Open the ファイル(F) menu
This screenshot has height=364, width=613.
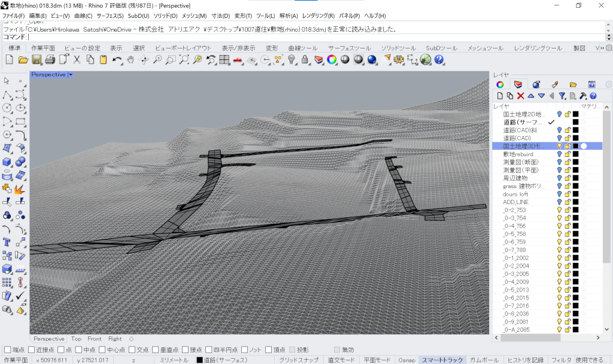tap(13, 16)
